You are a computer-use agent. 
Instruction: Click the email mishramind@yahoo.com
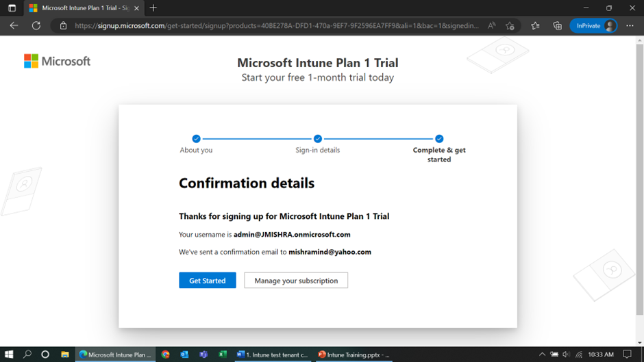330,252
